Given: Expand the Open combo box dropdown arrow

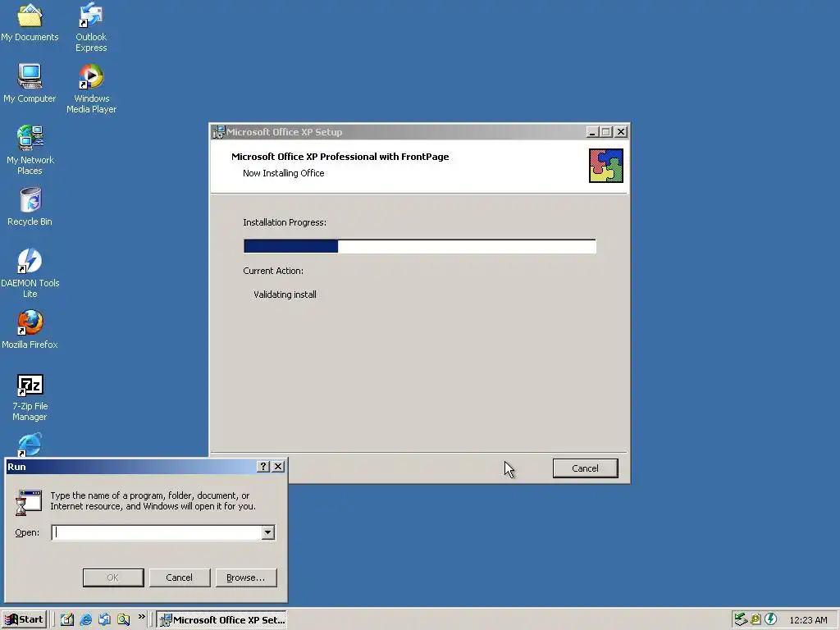Looking at the screenshot, I should coord(268,532).
